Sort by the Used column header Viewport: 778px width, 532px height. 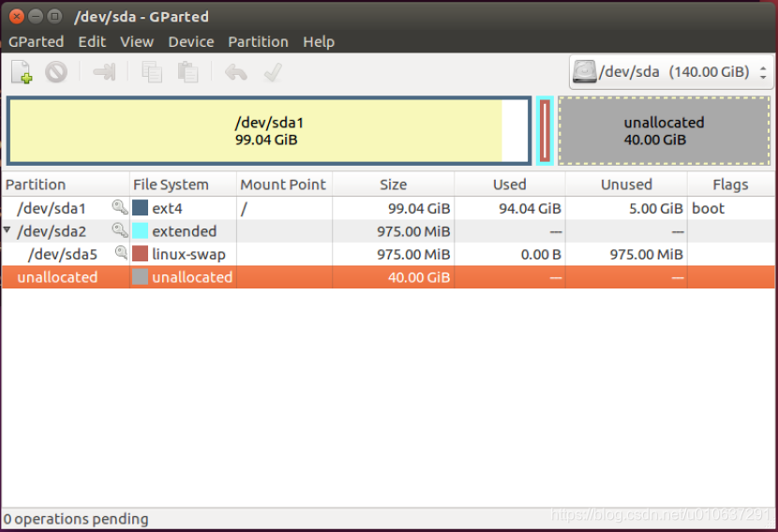pyautogui.click(x=510, y=185)
